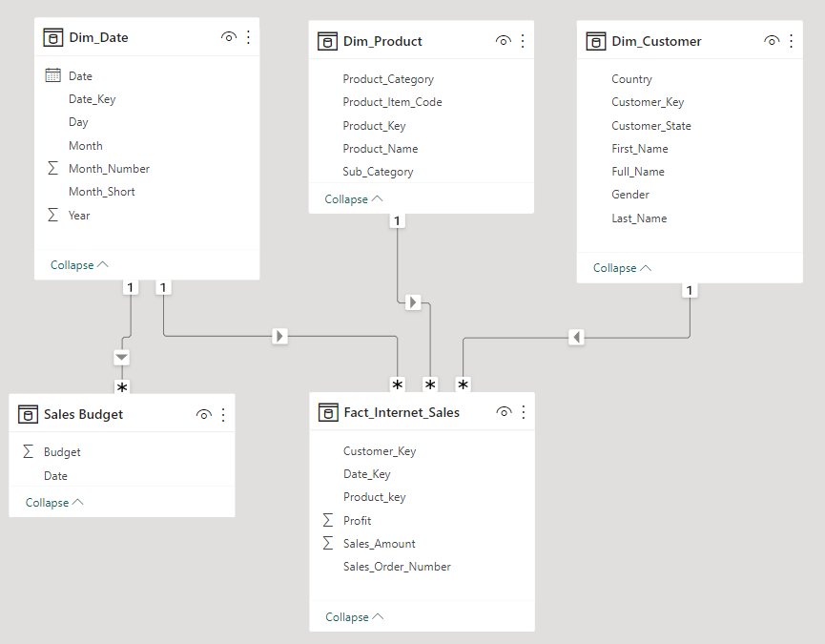Open Dim_Customer more options menu
825x644 pixels.
tap(791, 41)
